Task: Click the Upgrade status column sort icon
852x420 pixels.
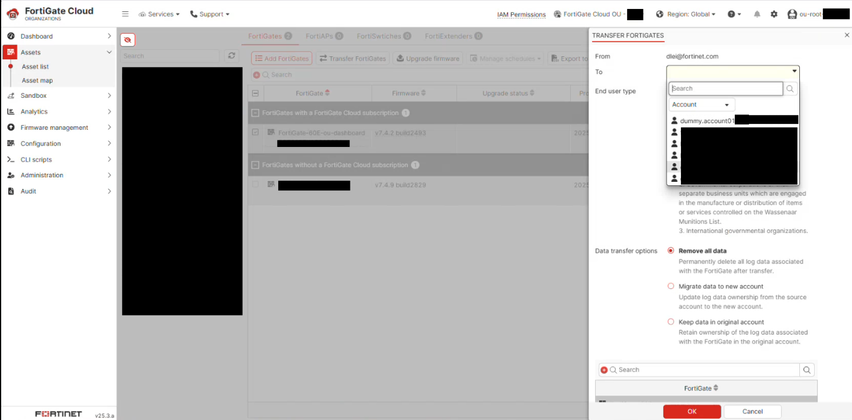Action: pos(532,93)
